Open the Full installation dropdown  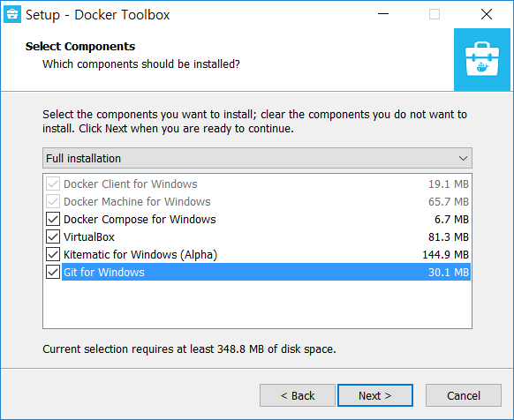click(x=257, y=158)
